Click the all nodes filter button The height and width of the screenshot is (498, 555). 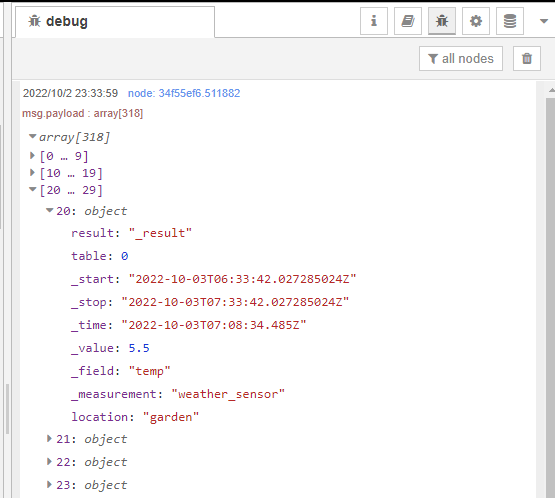(461, 58)
